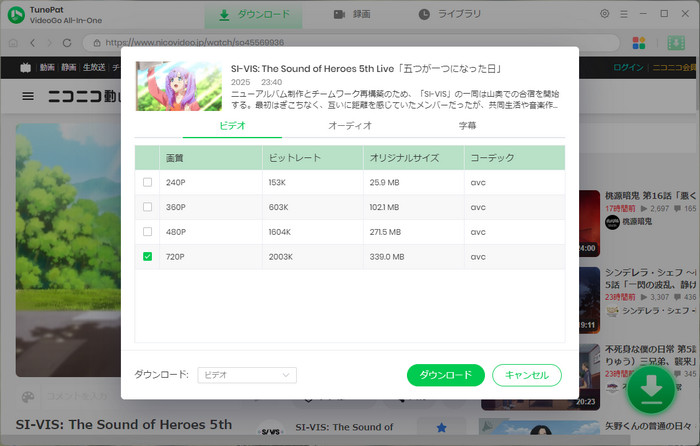Select the ライブラリ top tab

[450, 15]
